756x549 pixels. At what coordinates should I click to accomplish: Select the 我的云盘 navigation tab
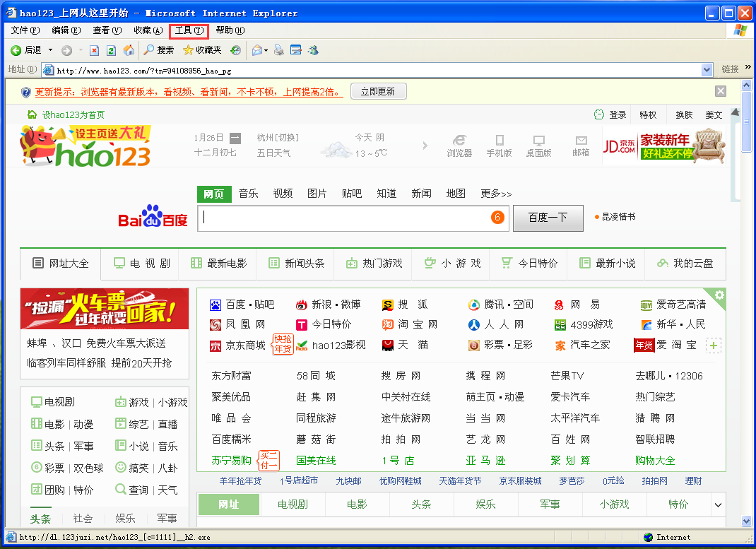click(685, 264)
